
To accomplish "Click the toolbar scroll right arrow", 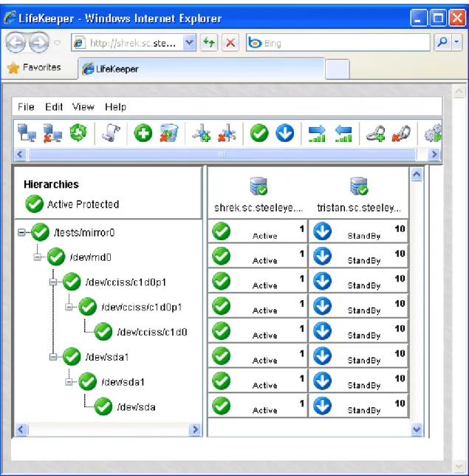I will (434, 154).
